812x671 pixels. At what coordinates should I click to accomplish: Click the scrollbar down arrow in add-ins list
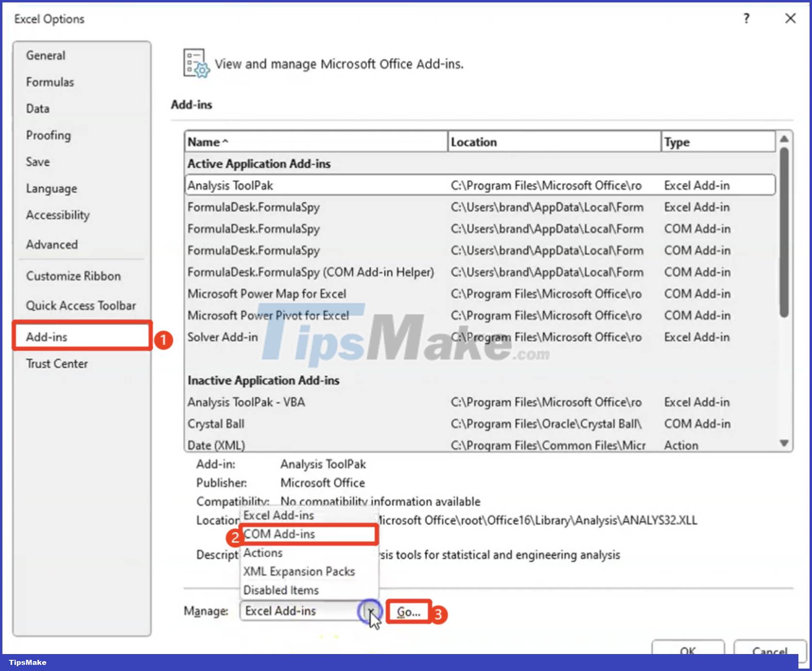[784, 443]
